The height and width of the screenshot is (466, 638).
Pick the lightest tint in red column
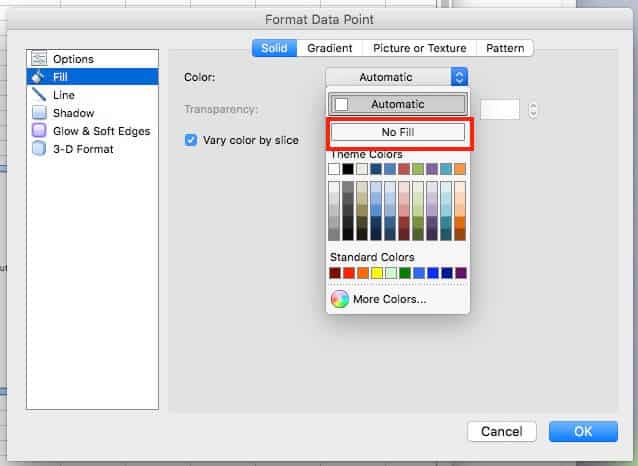[404, 187]
